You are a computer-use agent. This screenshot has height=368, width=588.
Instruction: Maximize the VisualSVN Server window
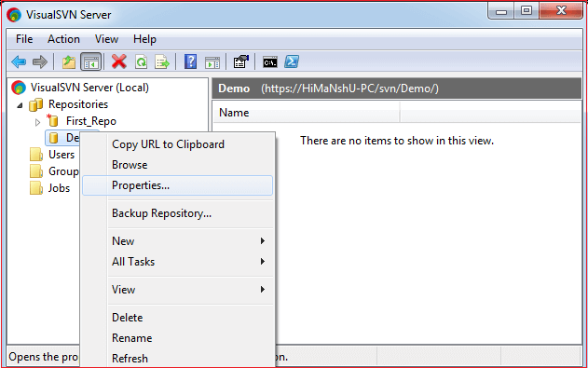(x=526, y=11)
